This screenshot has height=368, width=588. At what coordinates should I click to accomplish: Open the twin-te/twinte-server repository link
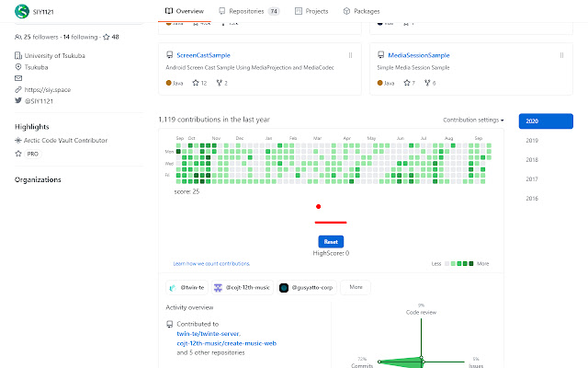(x=209, y=333)
